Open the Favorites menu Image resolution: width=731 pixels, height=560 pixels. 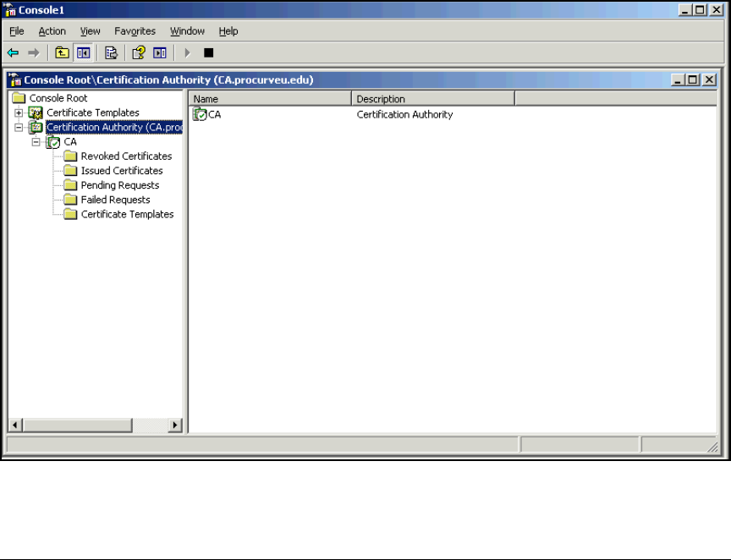coord(135,31)
